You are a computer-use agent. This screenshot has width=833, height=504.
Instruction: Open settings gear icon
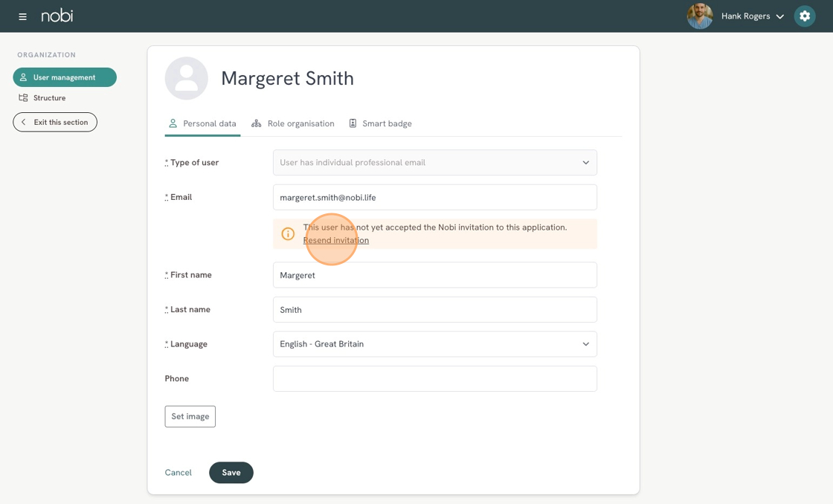(x=804, y=16)
